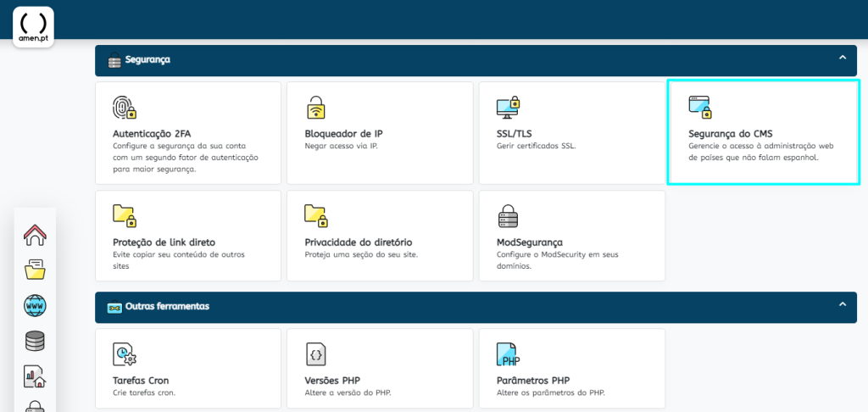Collapse the Segurança section

pos(843,57)
